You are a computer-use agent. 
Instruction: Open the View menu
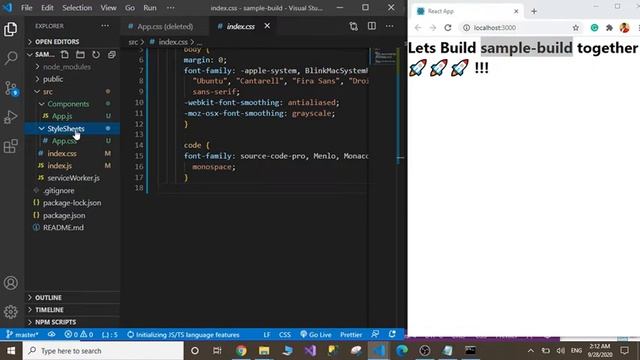(109, 8)
